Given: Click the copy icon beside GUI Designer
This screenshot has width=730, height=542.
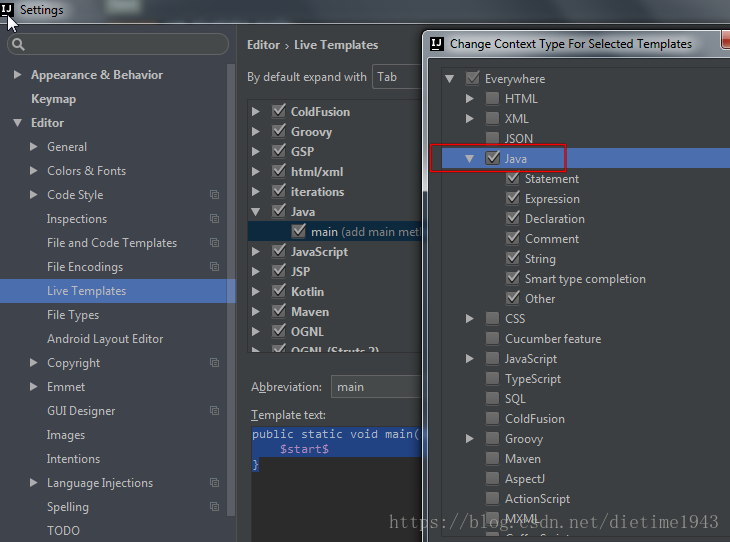Looking at the screenshot, I should [214, 410].
